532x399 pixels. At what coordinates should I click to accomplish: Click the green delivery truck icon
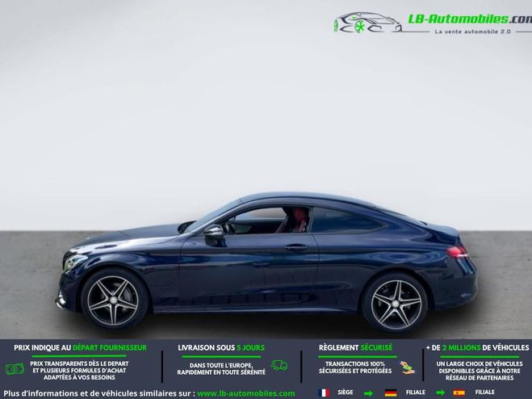point(279,365)
